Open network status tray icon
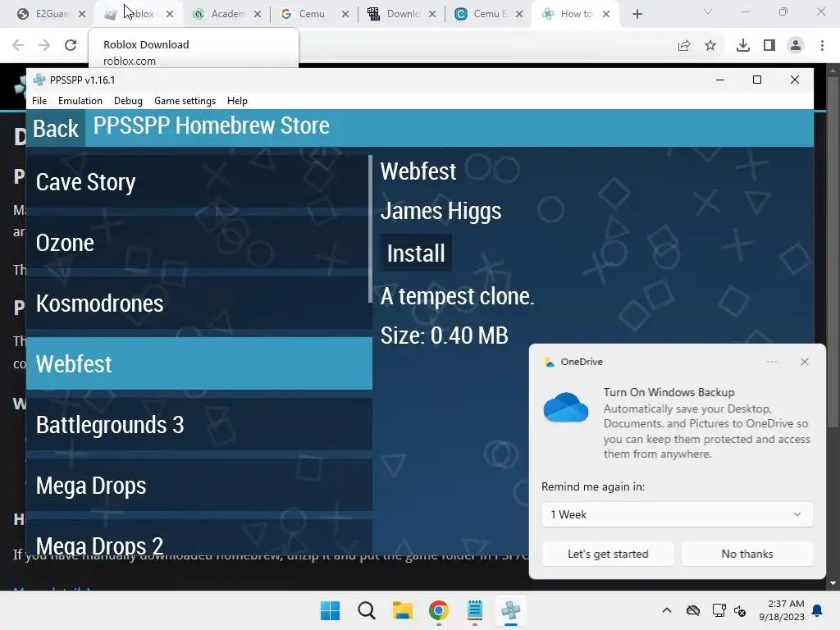840x630 pixels. (x=719, y=610)
